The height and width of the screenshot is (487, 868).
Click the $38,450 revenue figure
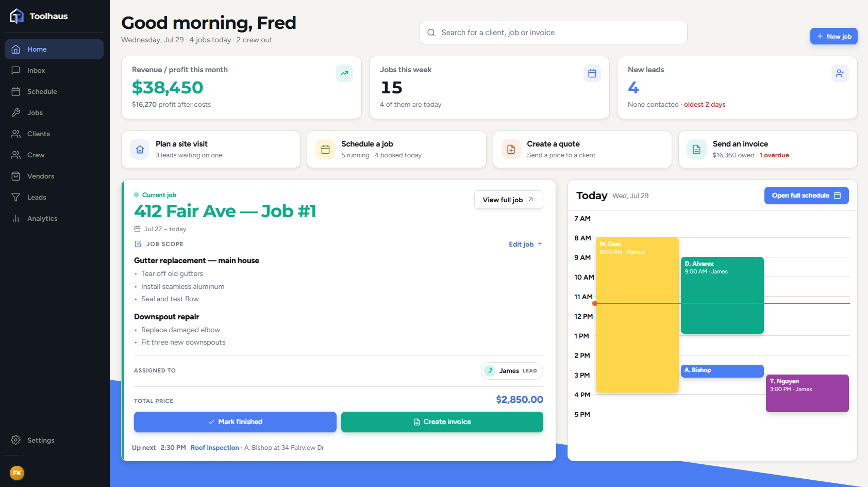point(168,88)
